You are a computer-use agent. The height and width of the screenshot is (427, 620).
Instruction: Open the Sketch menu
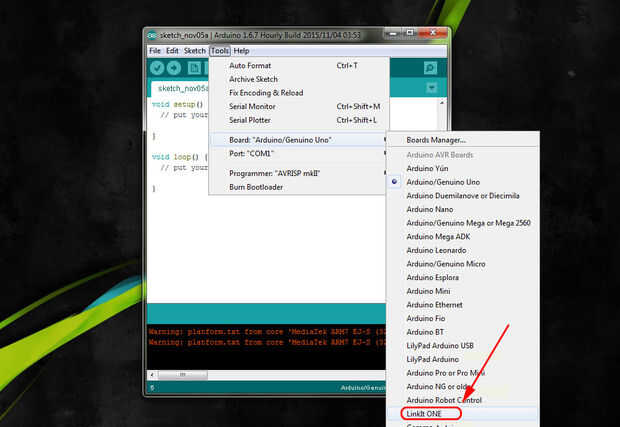[195, 51]
